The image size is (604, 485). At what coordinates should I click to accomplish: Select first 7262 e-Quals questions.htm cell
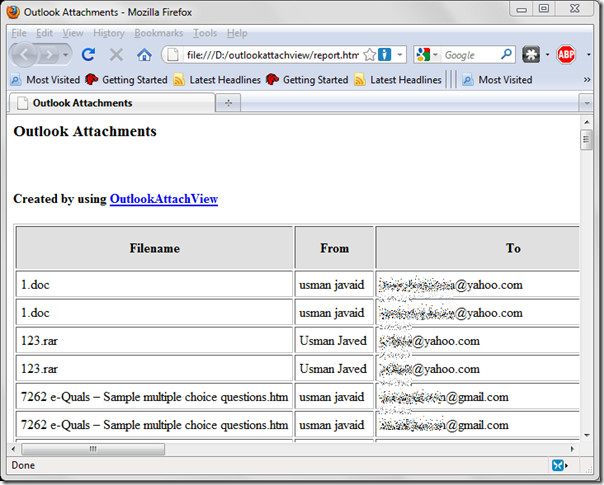(x=154, y=397)
